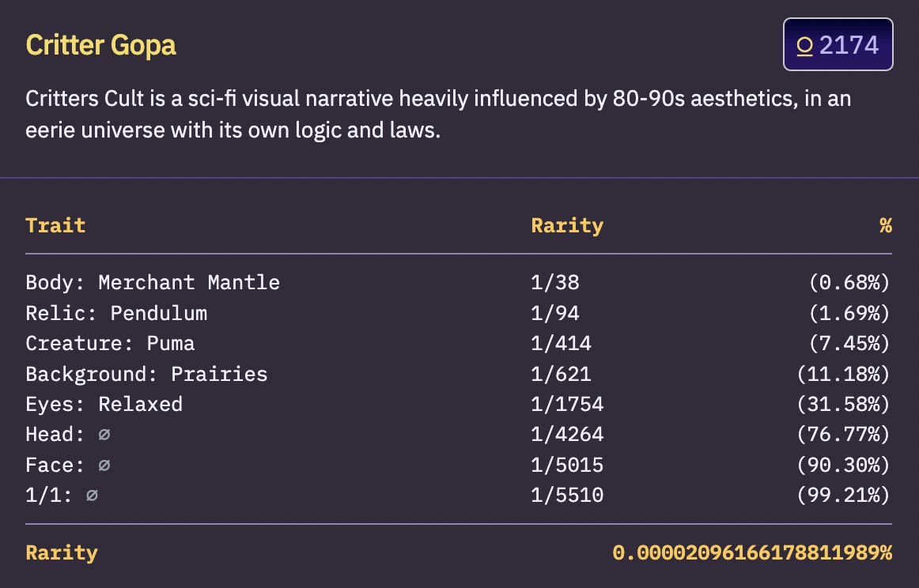The width and height of the screenshot is (919, 588).
Task: Click the circle icon in rank badge
Action: pyautogui.click(x=804, y=46)
